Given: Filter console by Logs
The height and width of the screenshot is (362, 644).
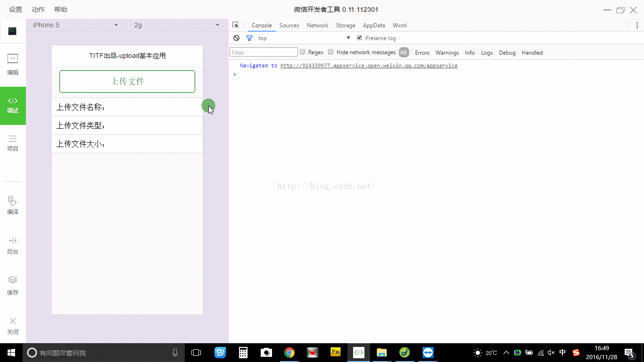Looking at the screenshot, I should click(487, 52).
